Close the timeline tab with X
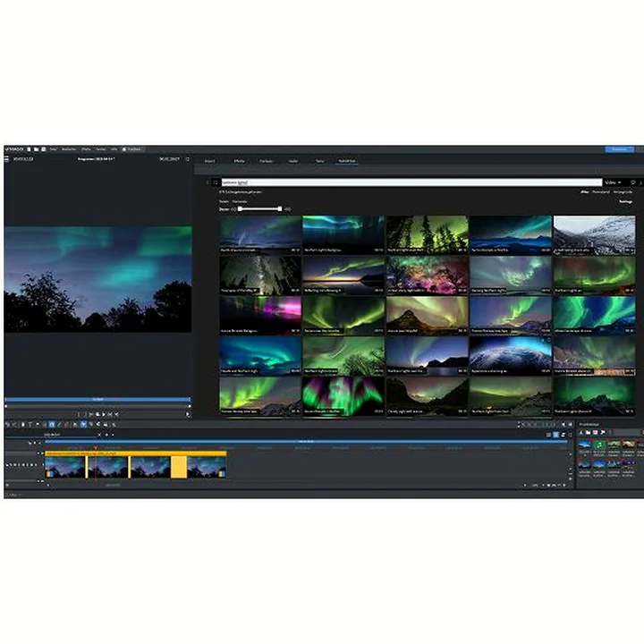 (x=99, y=435)
